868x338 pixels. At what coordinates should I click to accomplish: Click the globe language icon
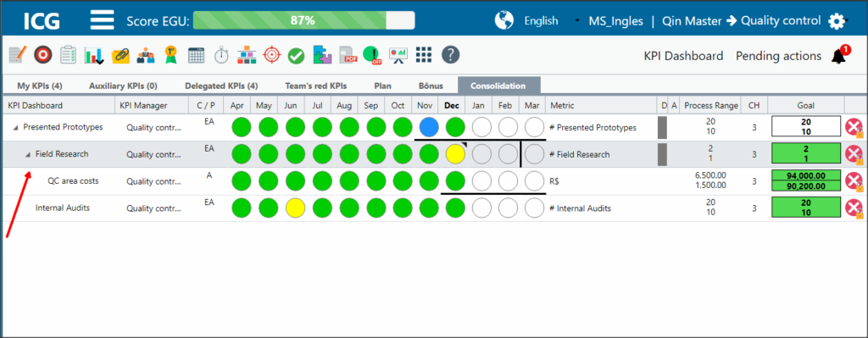[504, 20]
